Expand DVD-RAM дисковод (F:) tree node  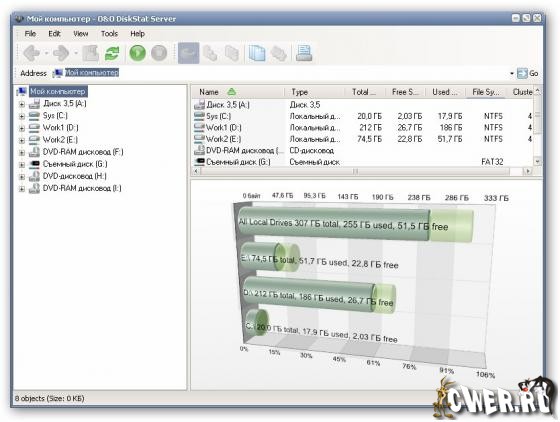click(x=21, y=152)
